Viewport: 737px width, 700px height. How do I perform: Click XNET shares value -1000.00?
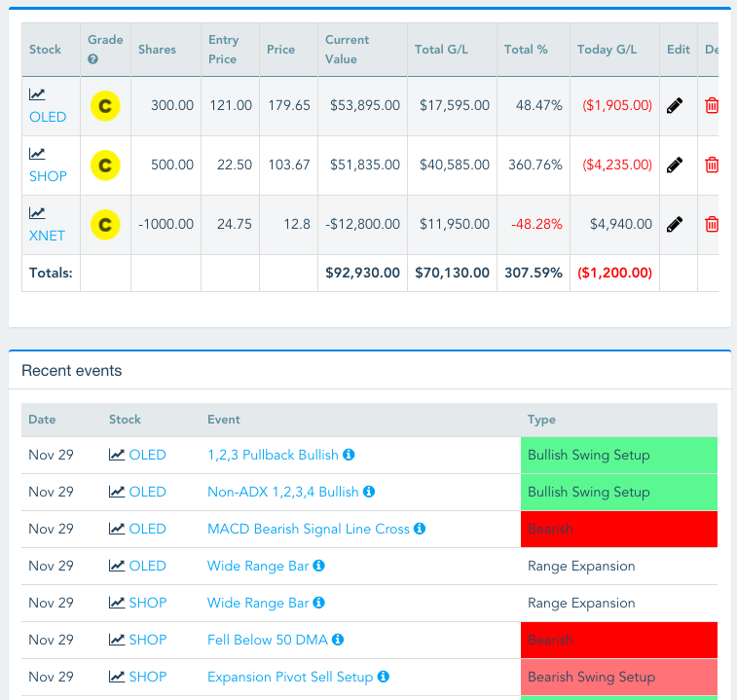pyautogui.click(x=166, y=224)
